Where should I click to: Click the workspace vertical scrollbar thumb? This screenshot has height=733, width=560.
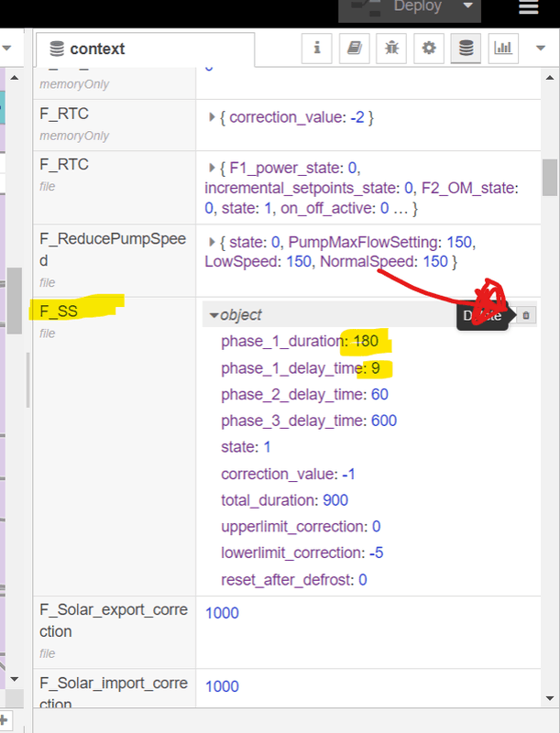[x=15, y=301]
